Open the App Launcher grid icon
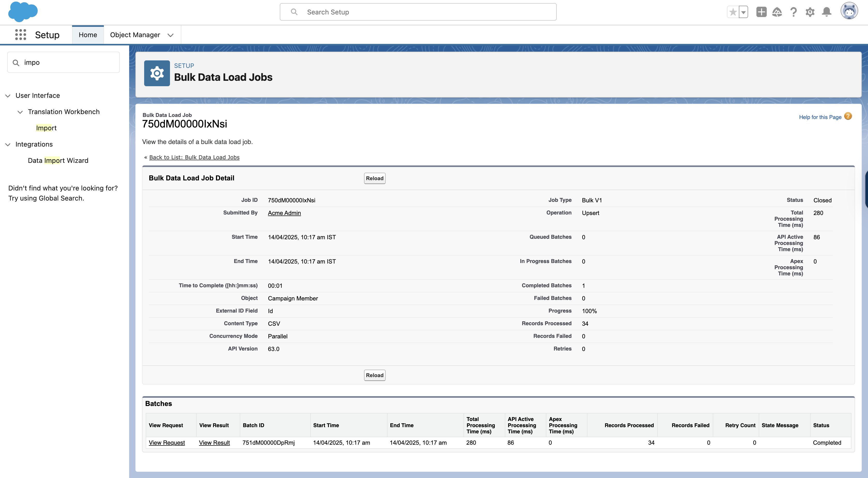Image resolution: width=868 pixels, height=478 pixels. pyautogui.click(x=21, y=35)
